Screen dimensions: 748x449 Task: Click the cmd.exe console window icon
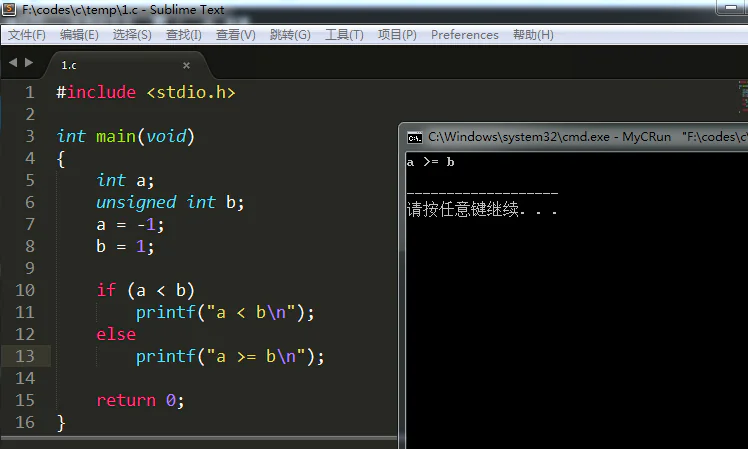pos(414,137)
